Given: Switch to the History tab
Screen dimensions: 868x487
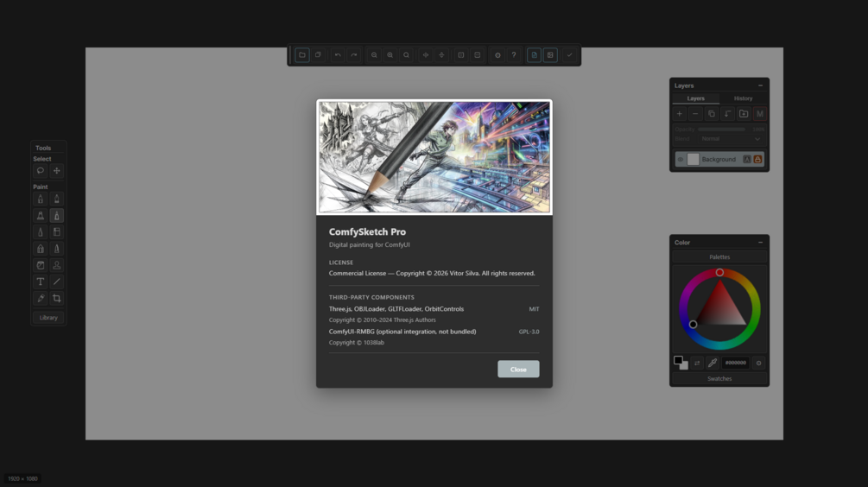Looking at the screenshot, I should pyautogui.click(x=743, y=98).
